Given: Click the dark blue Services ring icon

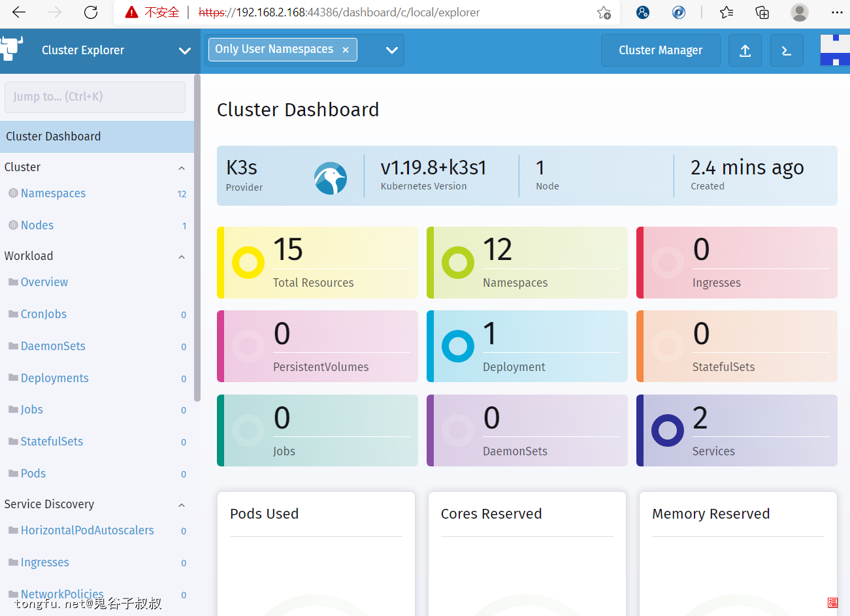Looking at the screenshot, I should click(668, 430).
